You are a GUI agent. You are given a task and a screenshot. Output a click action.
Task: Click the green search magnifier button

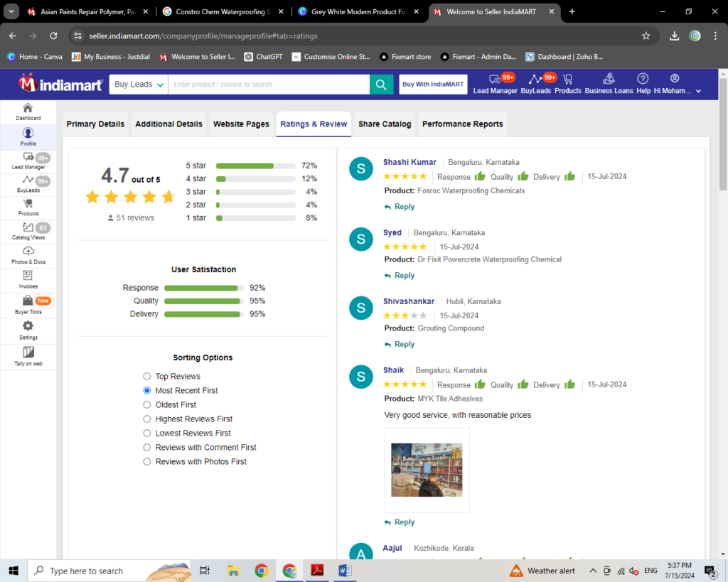point(381,85)
